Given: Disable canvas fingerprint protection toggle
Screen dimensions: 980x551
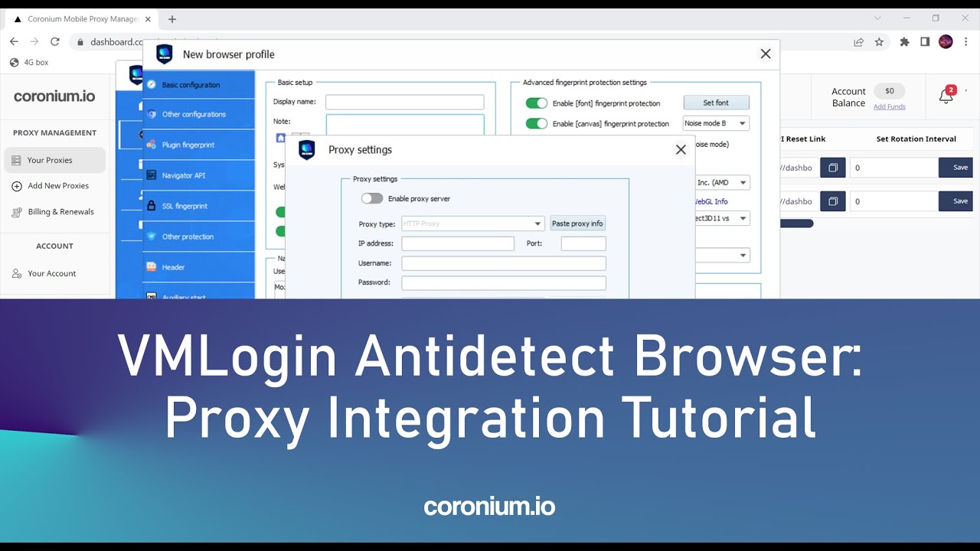Looking at the screenshot, I should pos(537,123).
